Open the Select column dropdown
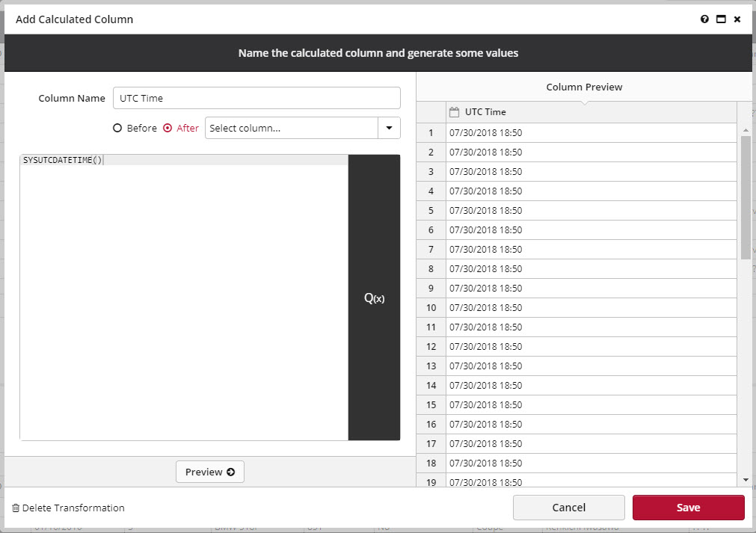The height and width of the screenshot is (533, 756). (x=292, y=128)
